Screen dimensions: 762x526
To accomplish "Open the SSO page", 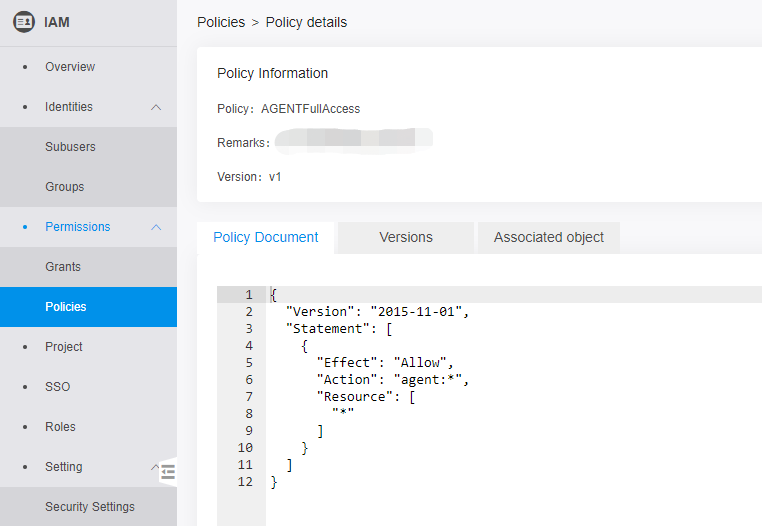I will click(57, 386).
